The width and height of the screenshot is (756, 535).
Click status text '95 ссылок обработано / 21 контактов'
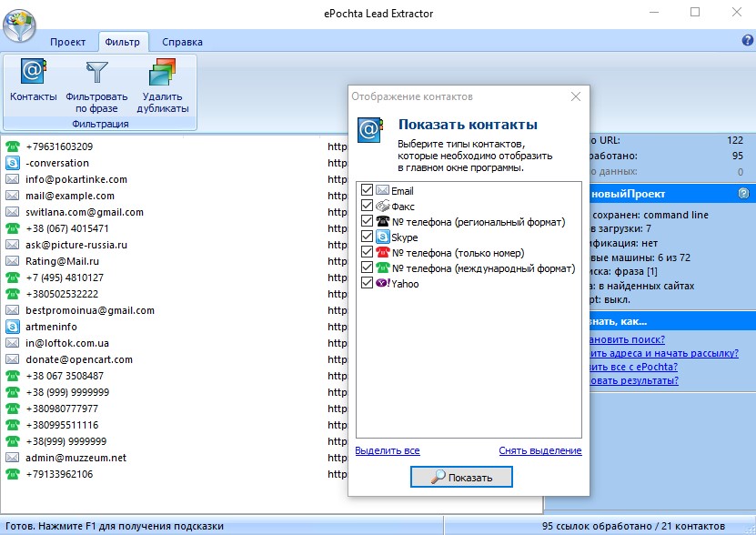coord(633,526)
